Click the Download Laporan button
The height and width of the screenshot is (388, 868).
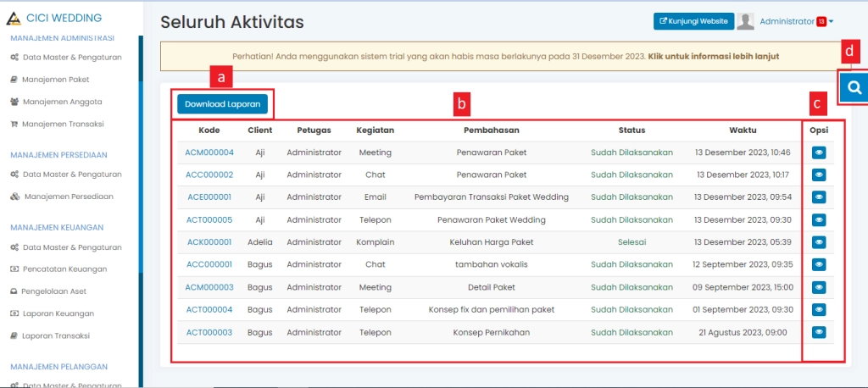(x=222, y=104)
